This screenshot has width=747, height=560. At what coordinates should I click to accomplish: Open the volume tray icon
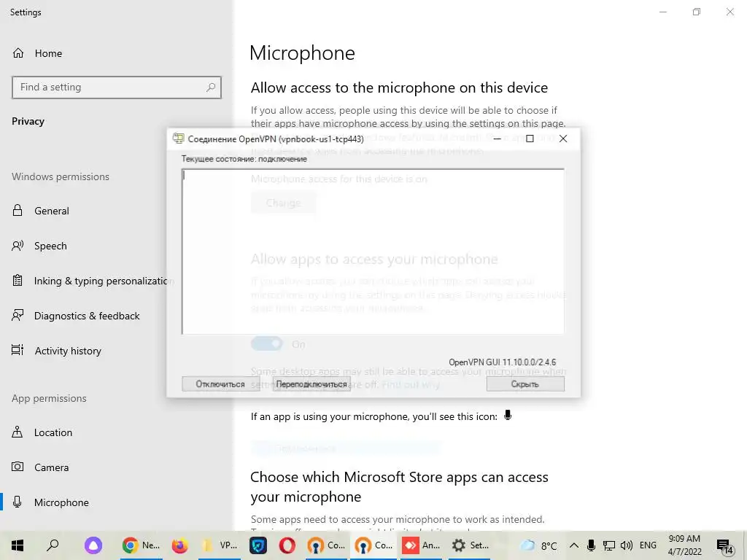click(x=627, y=545)
